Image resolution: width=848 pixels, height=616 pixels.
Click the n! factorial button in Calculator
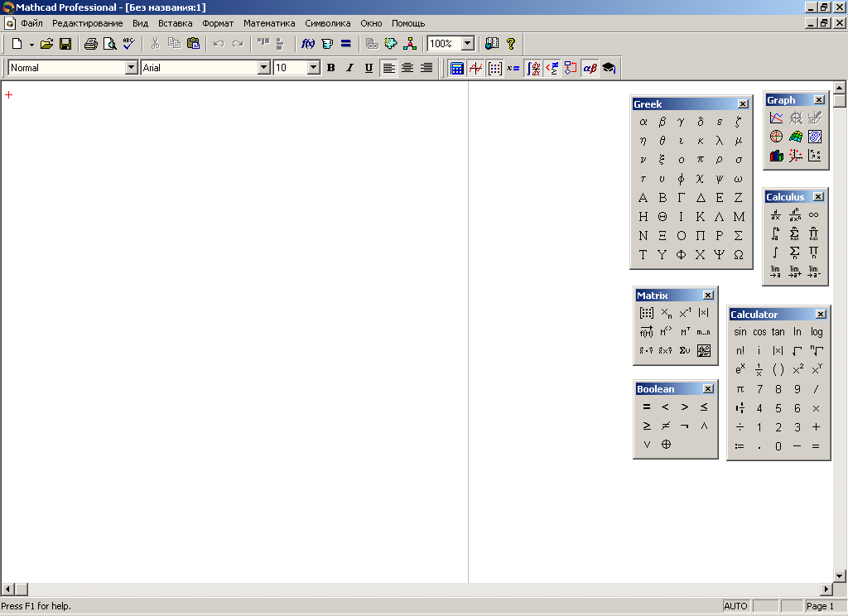click(x=740, y=351)
